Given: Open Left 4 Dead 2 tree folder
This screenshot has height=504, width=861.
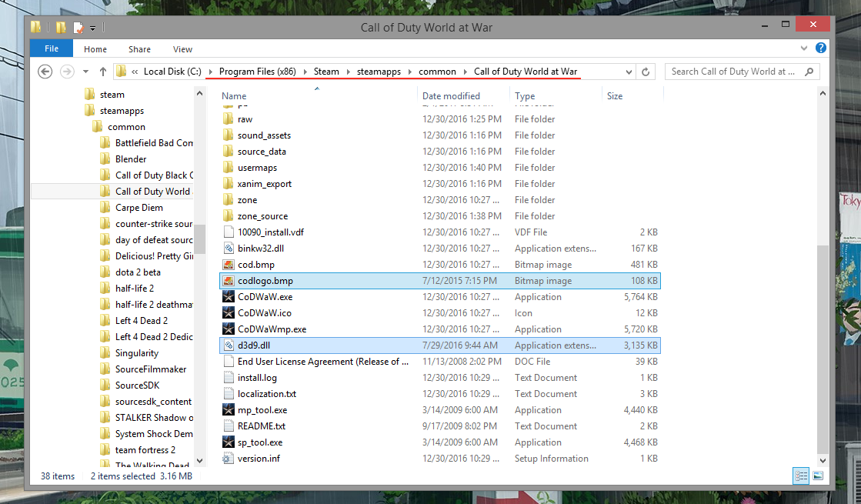Looking at the screenshot, I should [141, 321].
